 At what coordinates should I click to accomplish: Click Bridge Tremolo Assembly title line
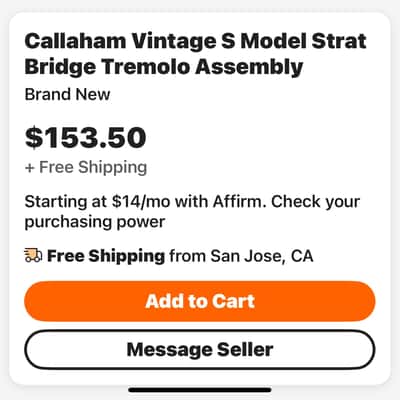coord(164,66)
